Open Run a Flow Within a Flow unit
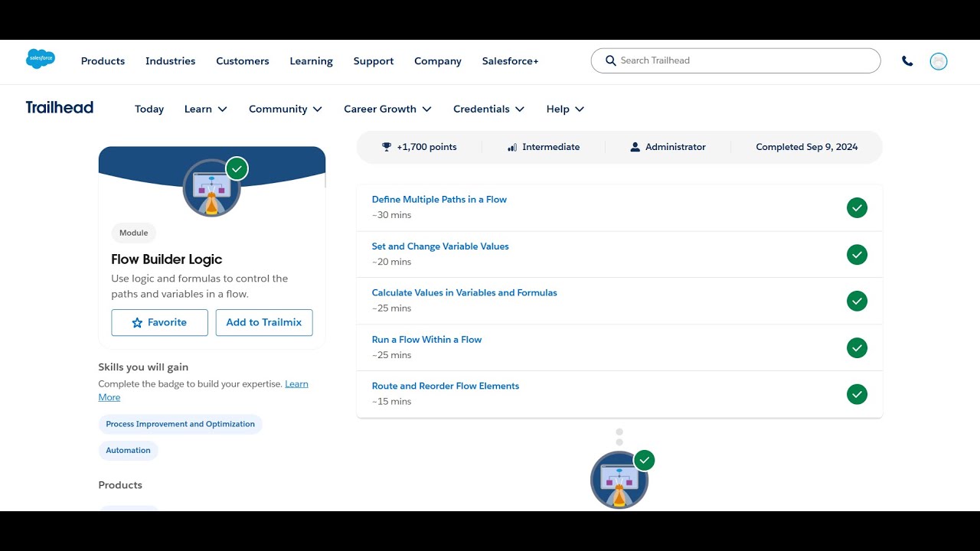The height and width of the screenshot is (551, 980). [426, 339]
